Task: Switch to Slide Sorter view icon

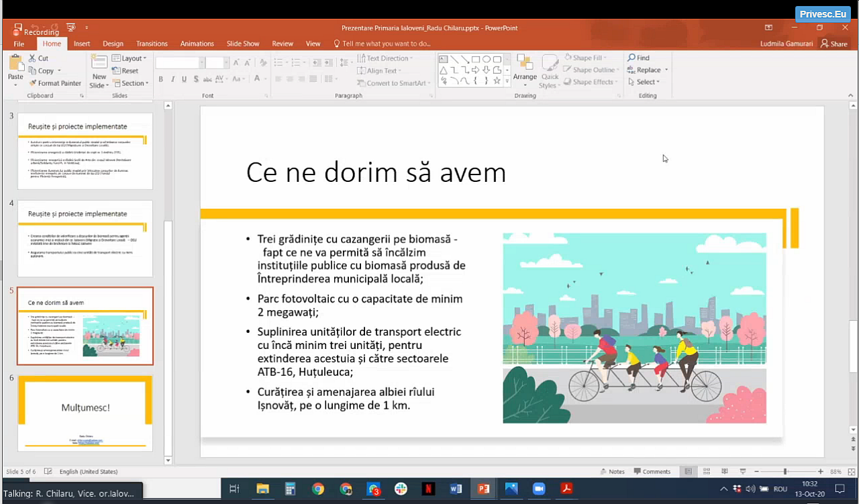Action: (x=706, y=472)
